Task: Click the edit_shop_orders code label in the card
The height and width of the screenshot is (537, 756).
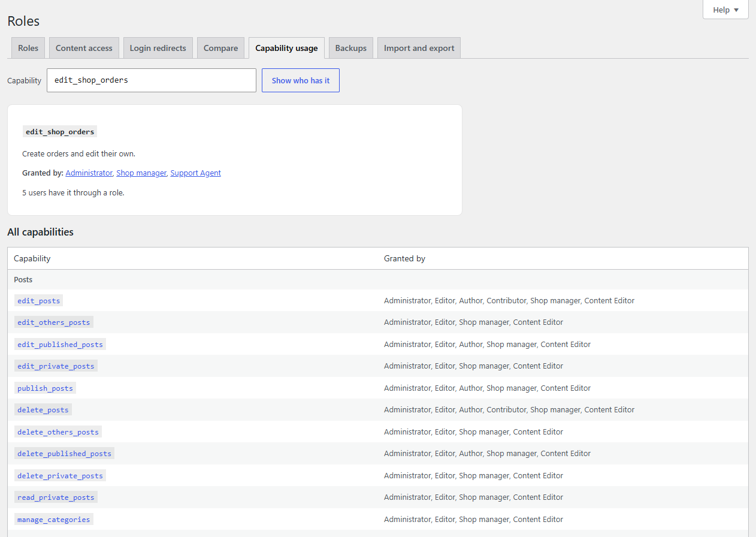Action: [60, 132]
